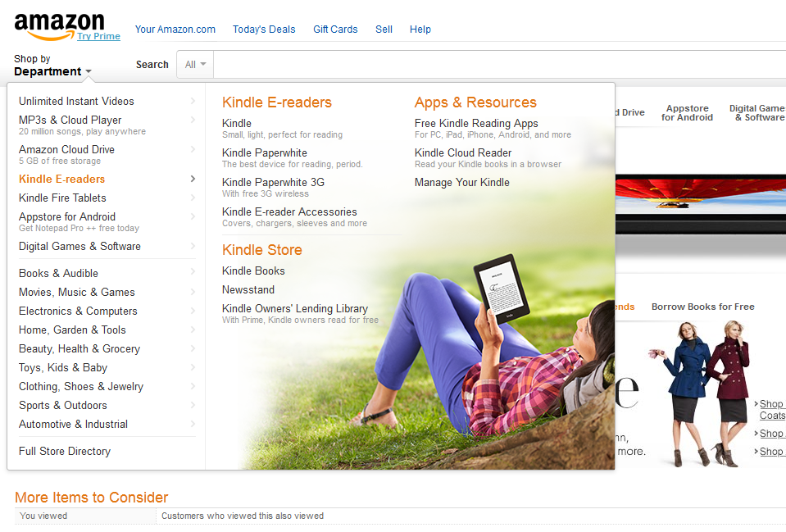Screen dimensions: 786x532
Task: Open Manage Your Kindle
Action: click(461, 183)
